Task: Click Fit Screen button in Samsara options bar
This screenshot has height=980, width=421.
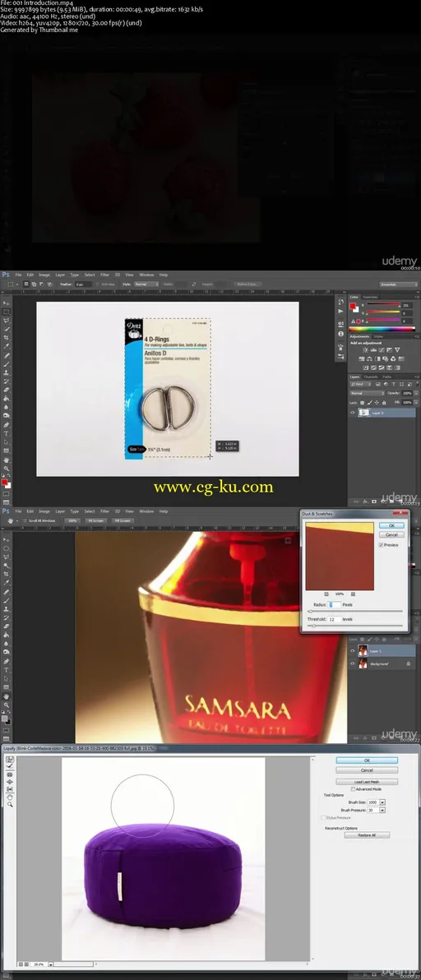Action: pos(95,520)
